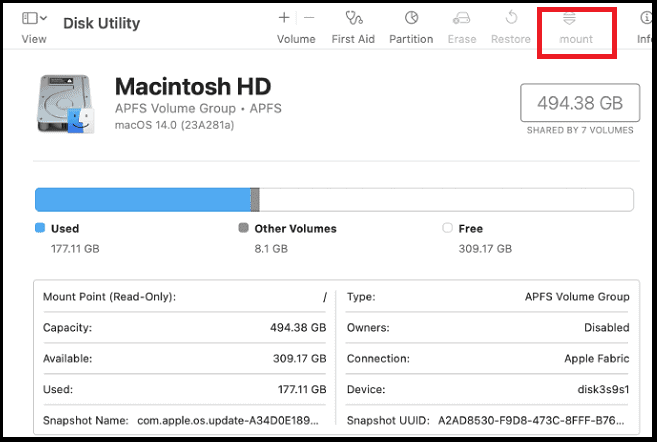
Task: Click the Macintosh HD volume name
Action: pyautogui.click(x=193, y=85)
